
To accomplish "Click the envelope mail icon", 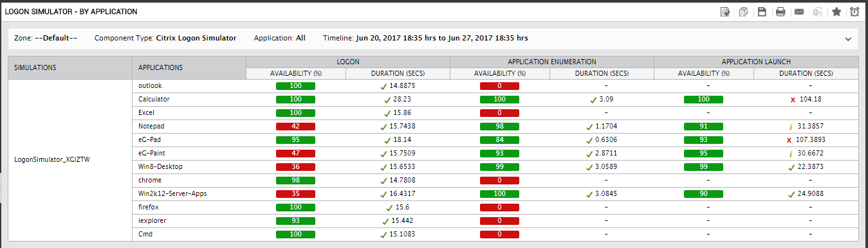I will [x=799, y=12].
